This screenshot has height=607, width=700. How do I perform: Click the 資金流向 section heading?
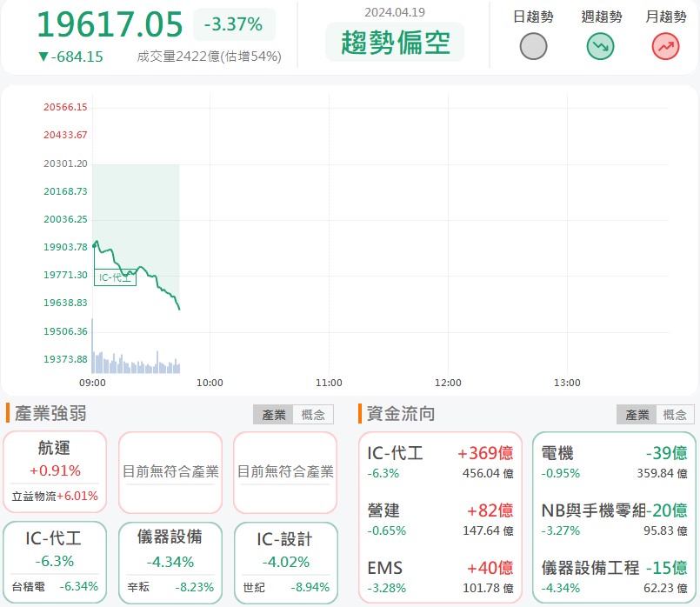coord(401,413)
